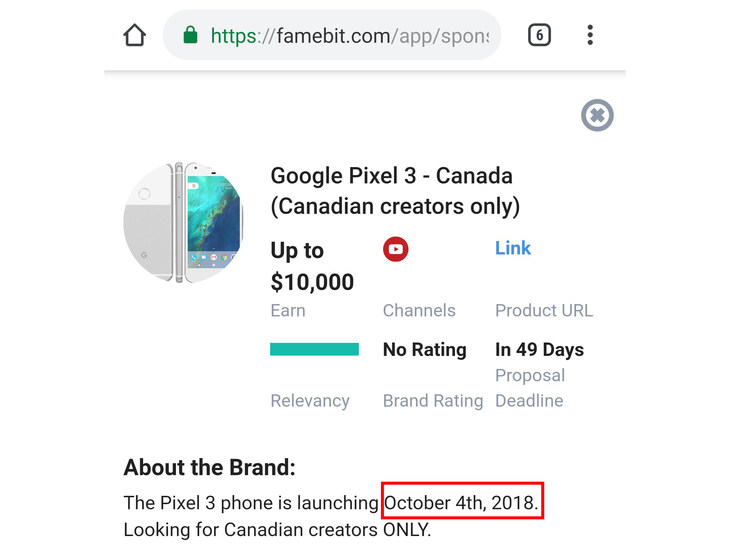Close the sponsorship details with X icon

(x=597, y=115)
